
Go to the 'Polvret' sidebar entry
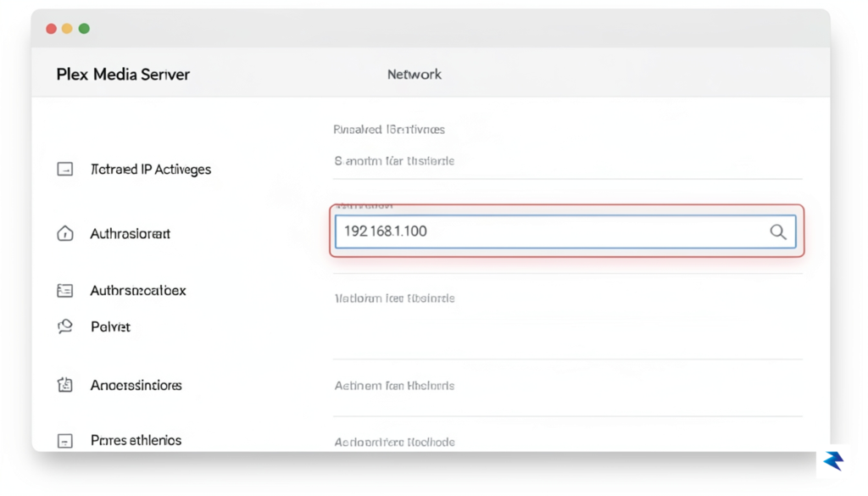coord(110,326)
